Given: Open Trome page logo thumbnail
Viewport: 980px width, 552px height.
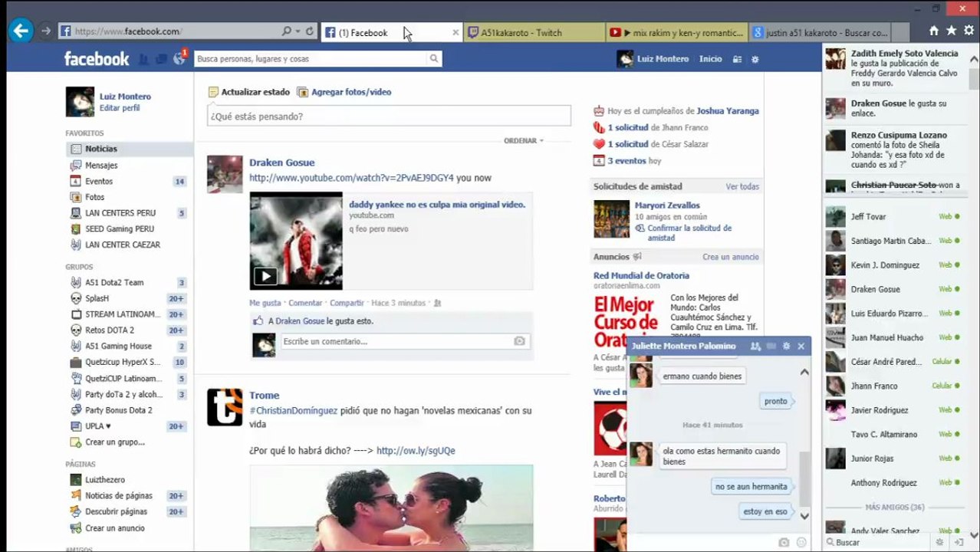Looking at the screenshot, I should 225,407.
